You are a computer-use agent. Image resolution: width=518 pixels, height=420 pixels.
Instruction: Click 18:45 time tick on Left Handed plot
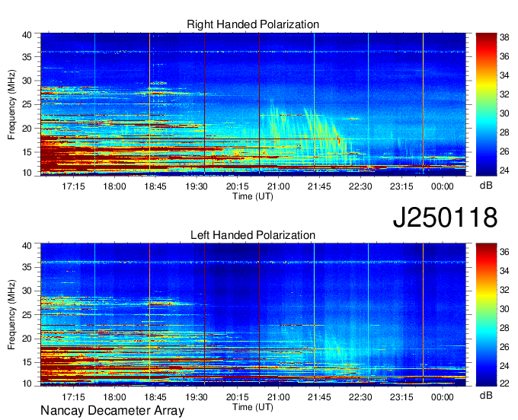[x=155, y=397]
